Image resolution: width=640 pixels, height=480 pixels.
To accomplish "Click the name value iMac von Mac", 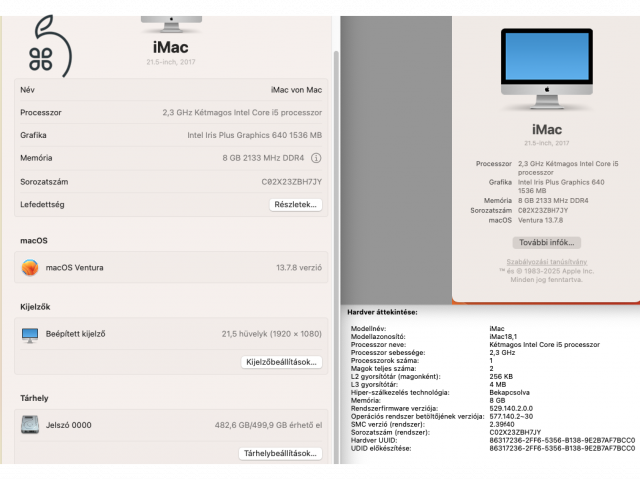I will (x=296, y=90).
